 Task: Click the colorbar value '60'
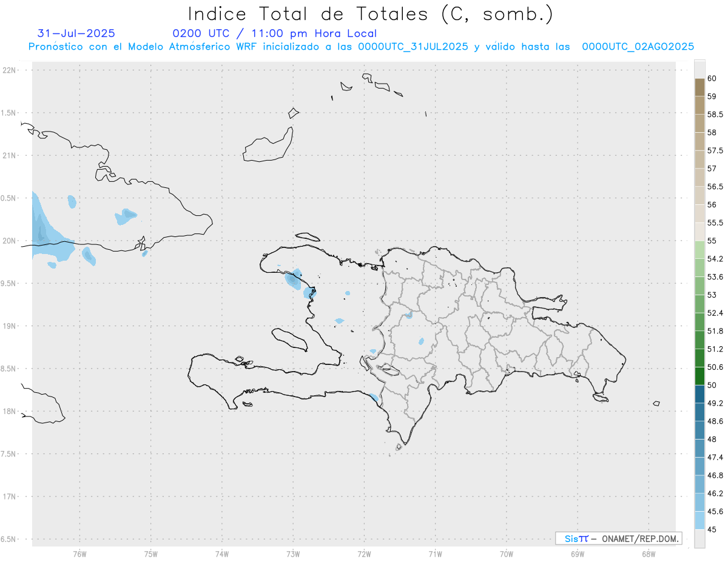click(x=712, y=79)
